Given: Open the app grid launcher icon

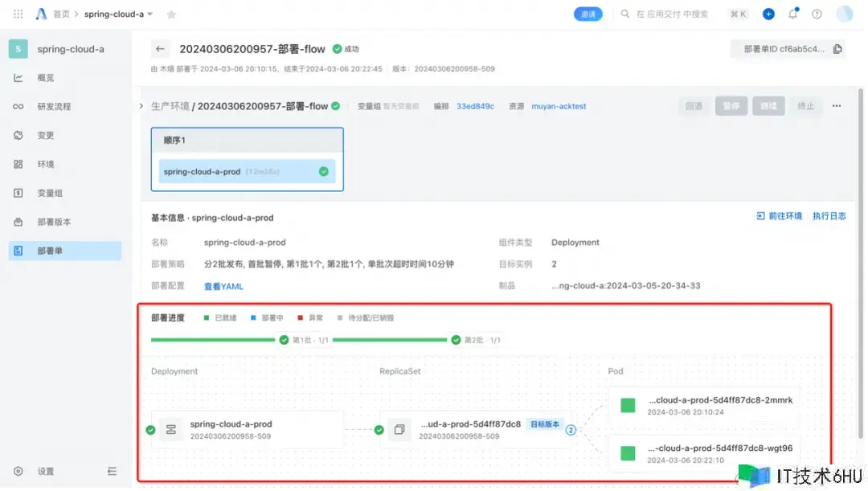Looking at the screenshot, I should tap(18, 14).
